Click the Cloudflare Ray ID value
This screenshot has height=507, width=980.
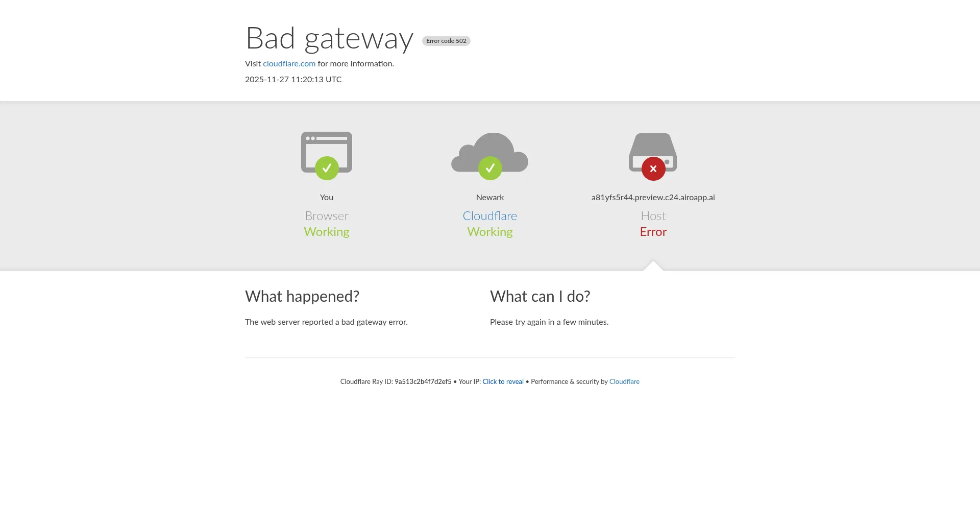[423, 382]
